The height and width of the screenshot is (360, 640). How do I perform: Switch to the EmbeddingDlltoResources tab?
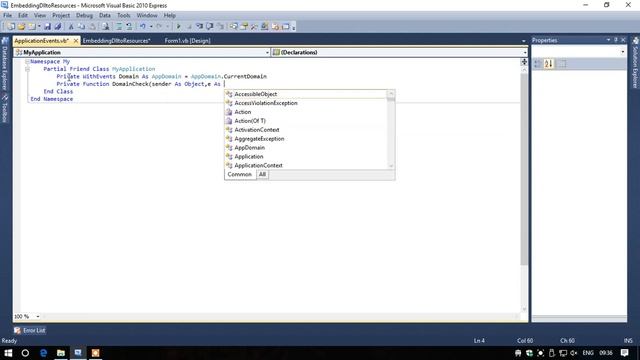pos(117,41)
